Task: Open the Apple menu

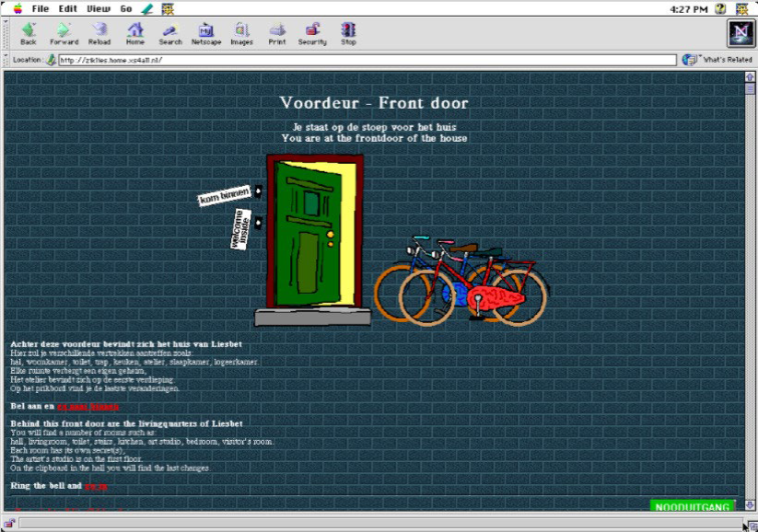Action: [x=16, y=8]
